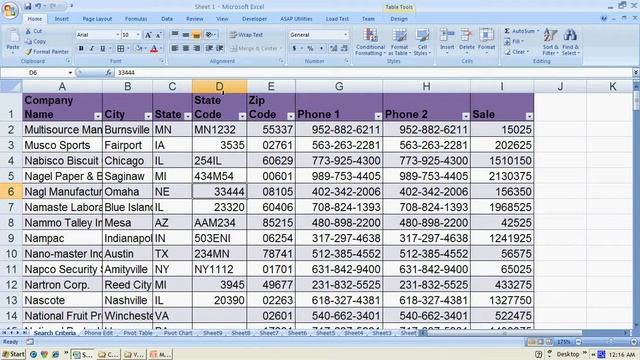Select row 9 header

[11, 238]
